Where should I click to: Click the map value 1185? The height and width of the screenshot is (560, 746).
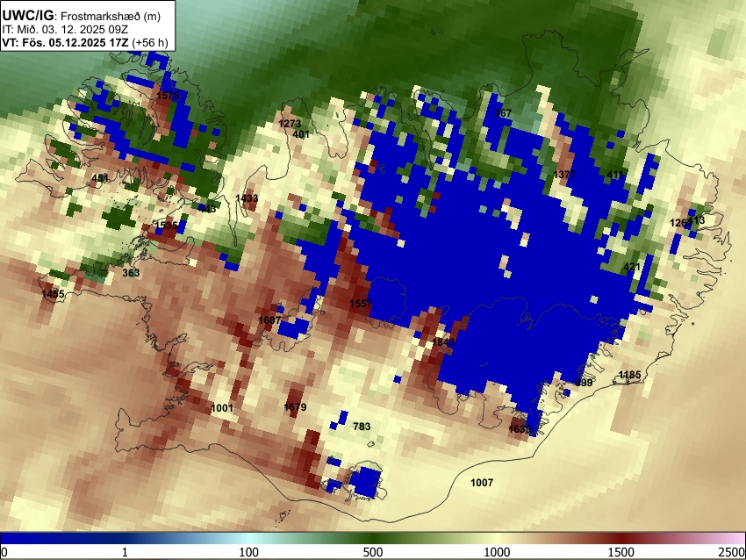tap(630, 375)
